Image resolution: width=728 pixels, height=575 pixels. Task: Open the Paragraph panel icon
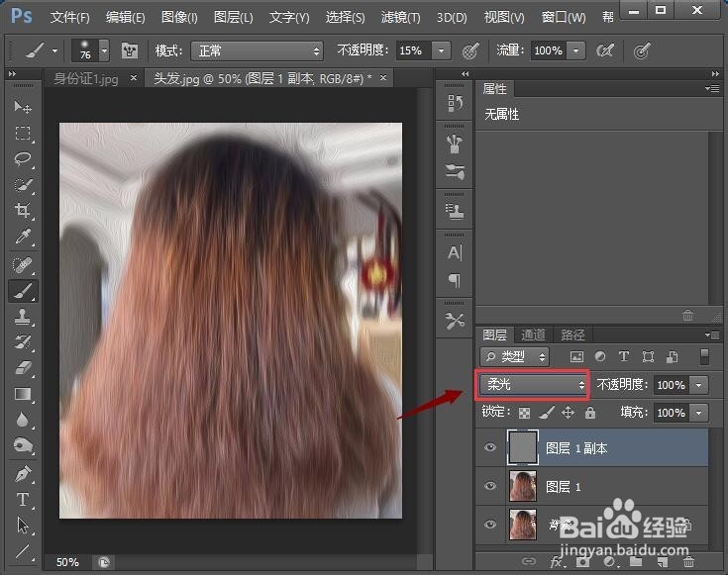point(455,280)
